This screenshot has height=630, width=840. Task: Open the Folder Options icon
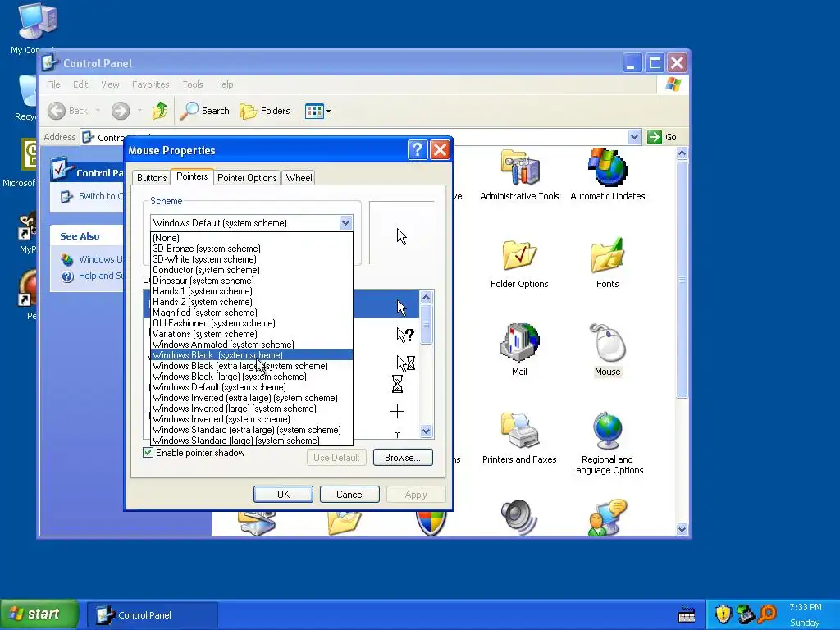(519, 263)
